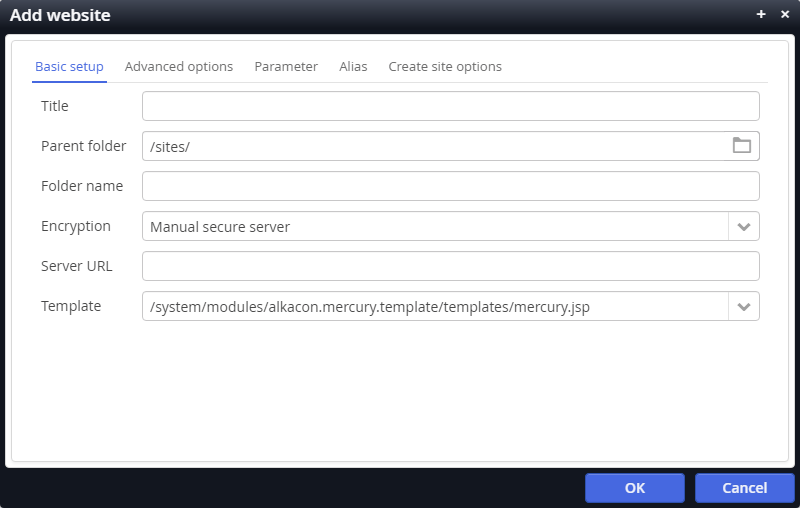The height and width of the screenshot is (508, 800).
Task: Switch to the Parameter tab
Action: (286, 67)
